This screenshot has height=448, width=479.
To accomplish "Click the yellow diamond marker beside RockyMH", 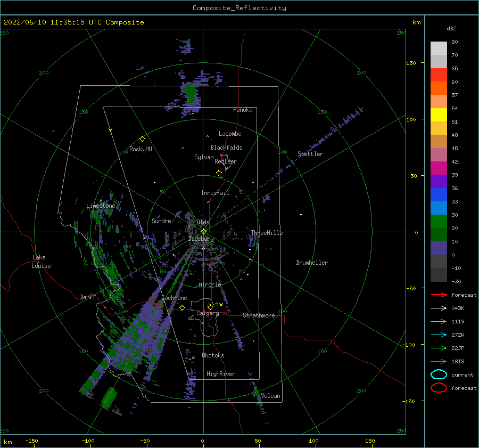I will click(x=142, y=139).
